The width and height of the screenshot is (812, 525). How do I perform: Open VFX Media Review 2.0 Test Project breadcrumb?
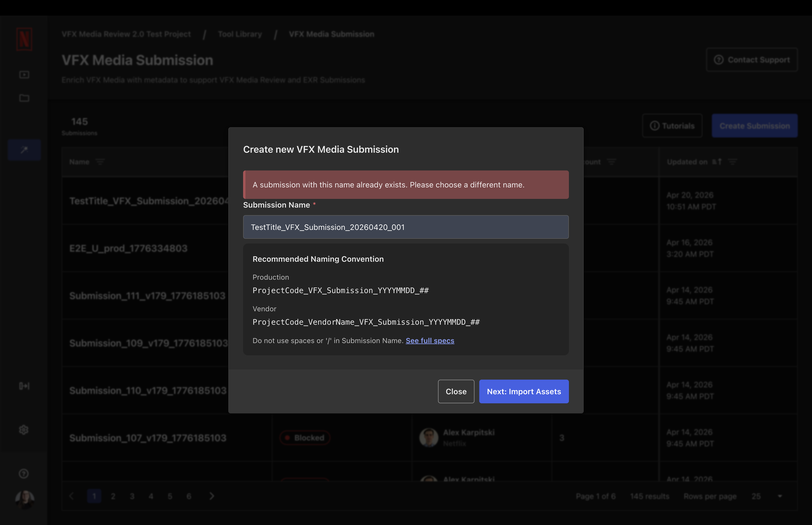[x=126, y=34]
